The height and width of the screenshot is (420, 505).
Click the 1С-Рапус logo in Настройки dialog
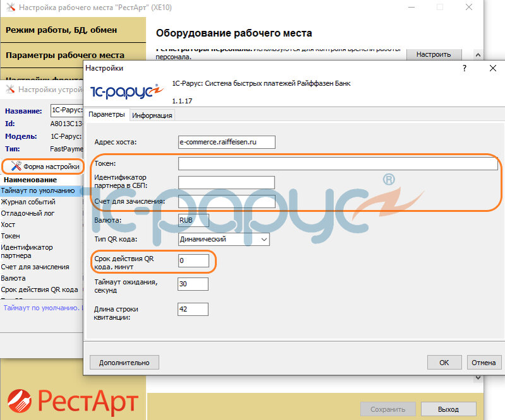tap(127, 91)
